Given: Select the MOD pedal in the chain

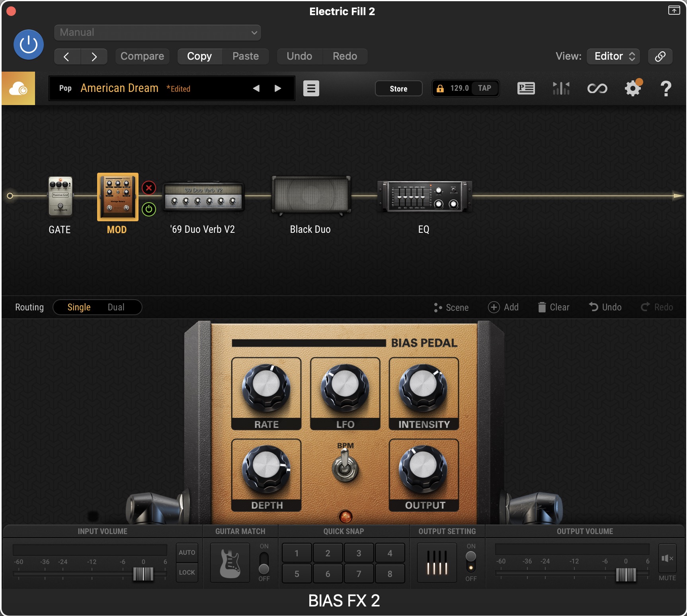Looking at the screenshot, I should coord(118,197).
